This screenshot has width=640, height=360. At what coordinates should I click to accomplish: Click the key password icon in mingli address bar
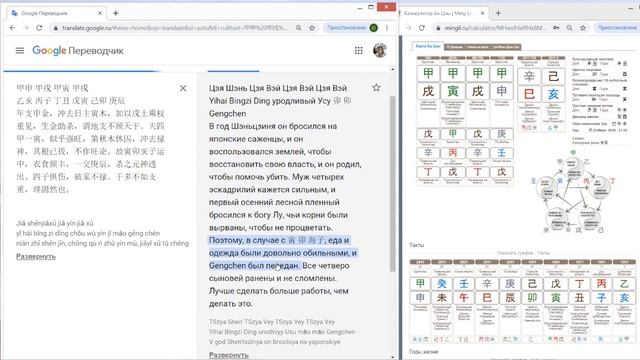click(x=556, y=28)
